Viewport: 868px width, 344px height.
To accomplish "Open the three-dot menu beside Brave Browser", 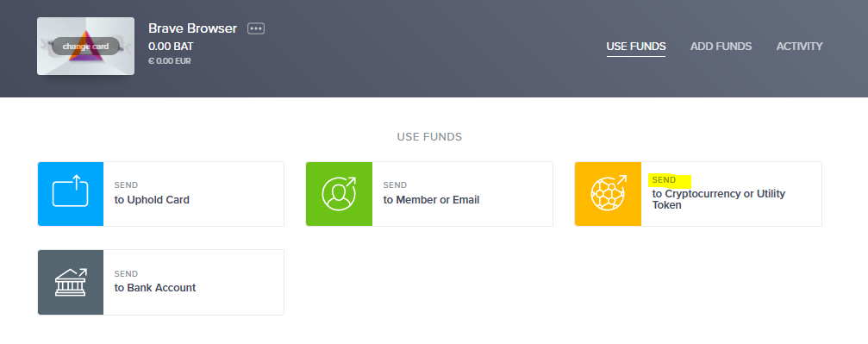I will coord(256,28).
